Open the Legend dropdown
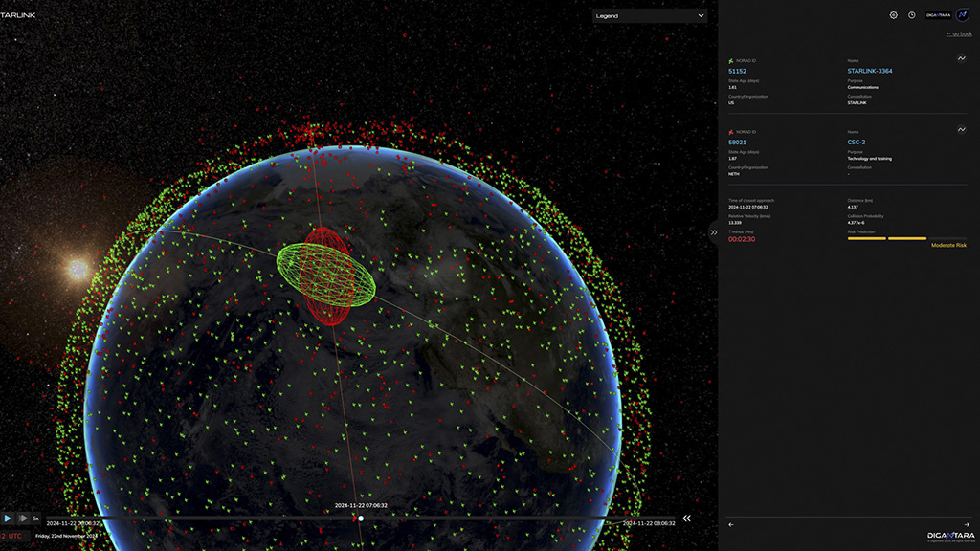980x551 pixels. [650, 15]
